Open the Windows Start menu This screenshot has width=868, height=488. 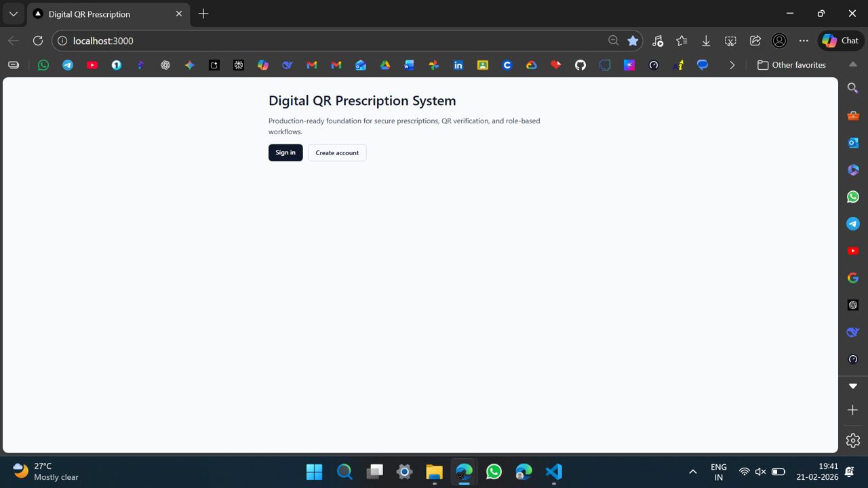(315, 472)
